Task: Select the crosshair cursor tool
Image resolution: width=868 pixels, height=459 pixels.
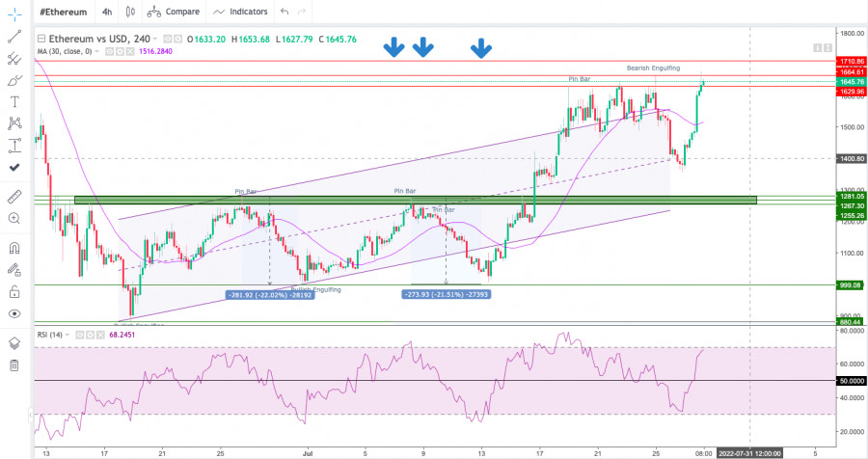Action: pyautogui.click(x=14, y=14)
